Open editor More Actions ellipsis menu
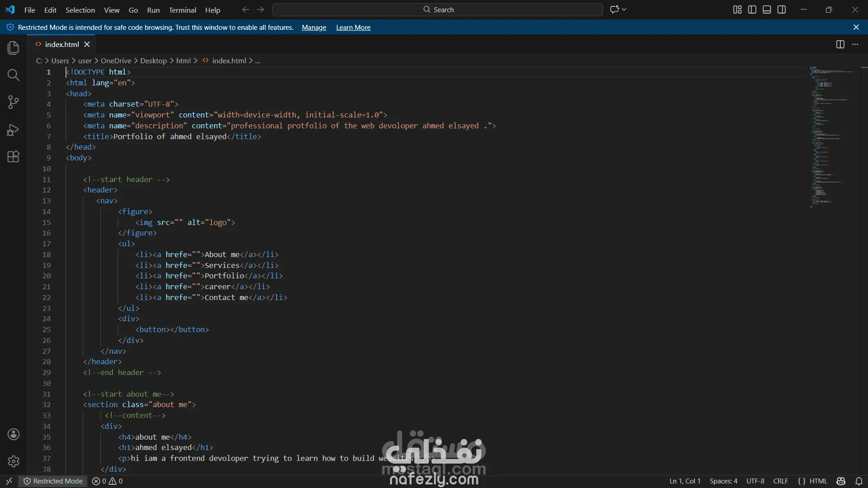The width and height of the screenshot is (868, 488). tap(855, 44)
